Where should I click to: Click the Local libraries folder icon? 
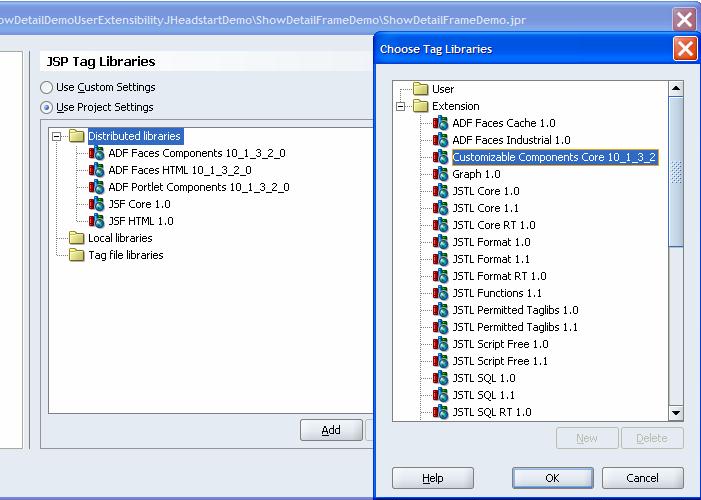(76, 238)
